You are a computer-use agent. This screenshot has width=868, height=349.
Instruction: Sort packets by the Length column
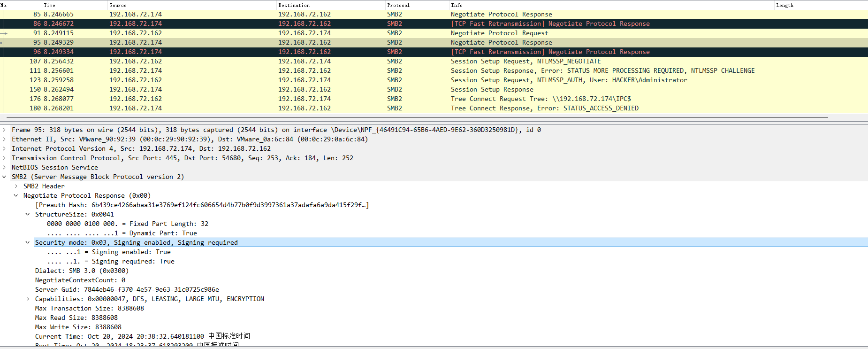coord(821,5)
